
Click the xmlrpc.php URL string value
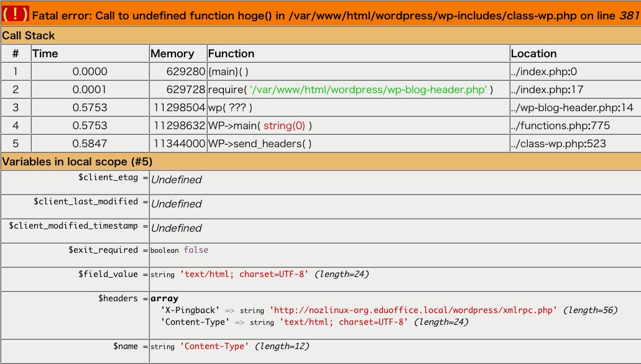(x=413, y=310)
